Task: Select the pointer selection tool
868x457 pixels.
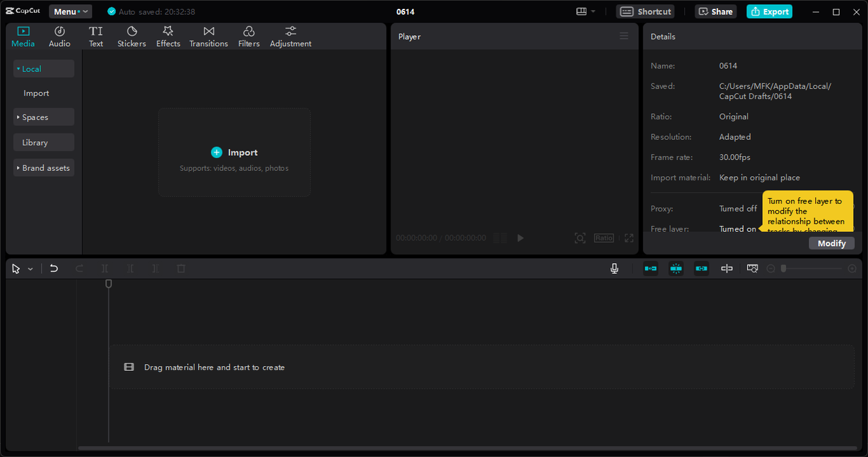Action: coord(16,269)
